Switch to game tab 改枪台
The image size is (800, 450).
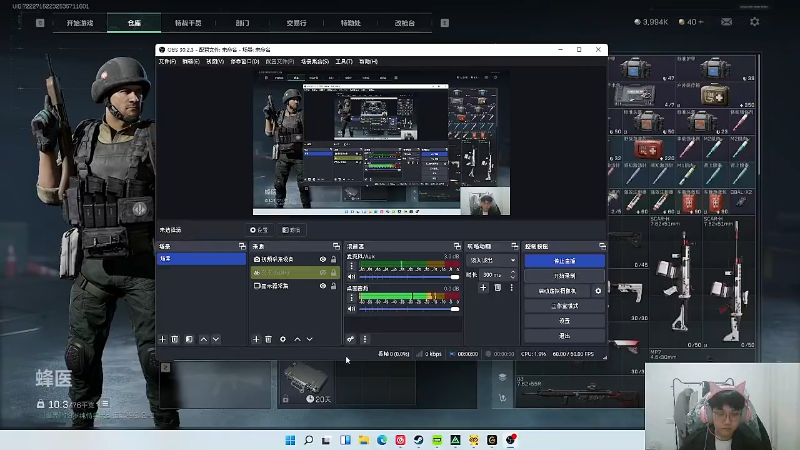click(404, 23)
